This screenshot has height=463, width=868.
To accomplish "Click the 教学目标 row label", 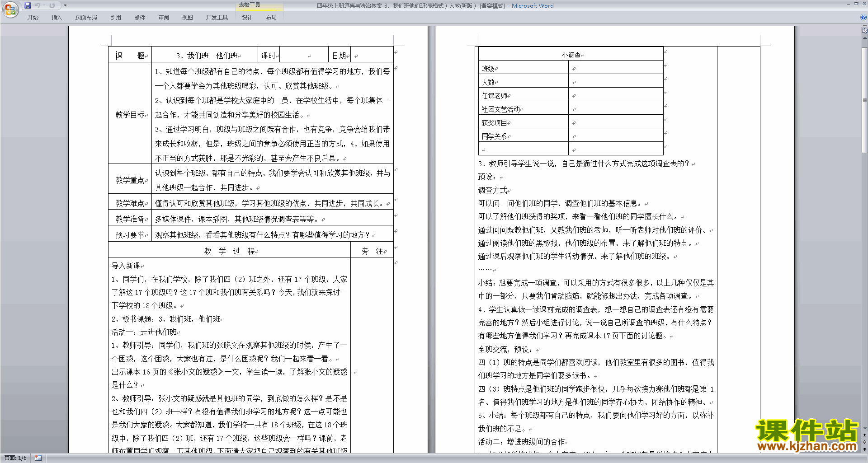I will [x=131, y=115].
